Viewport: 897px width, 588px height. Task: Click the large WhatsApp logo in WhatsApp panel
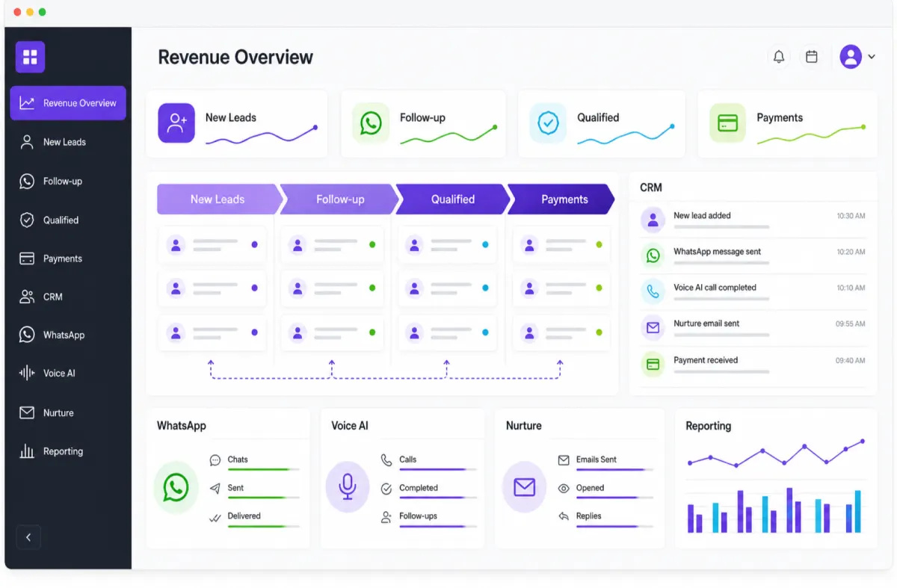coord(176,487)
